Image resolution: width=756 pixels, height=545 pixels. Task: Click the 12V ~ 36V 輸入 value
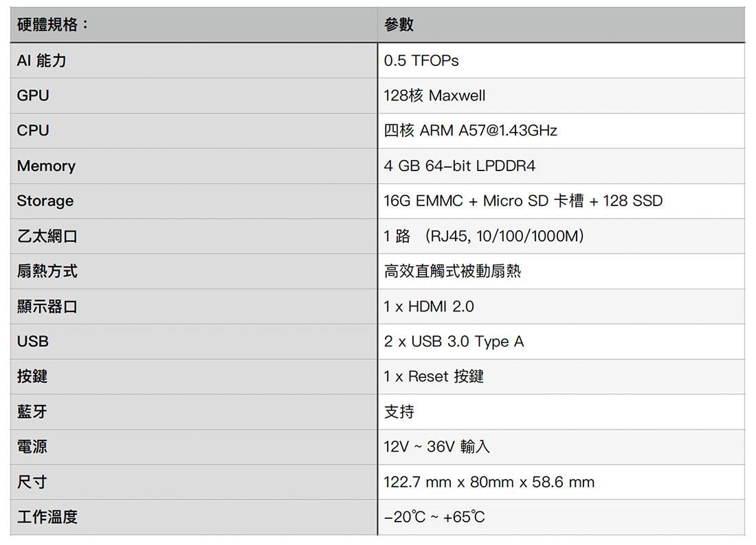coord(436,447)
